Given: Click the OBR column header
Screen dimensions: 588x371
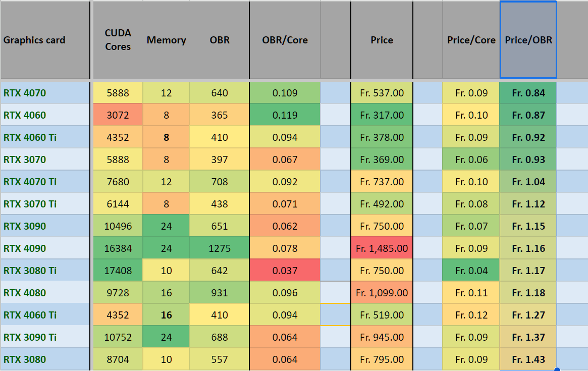Looking at the screenshot, I should [x=220, y=40].
